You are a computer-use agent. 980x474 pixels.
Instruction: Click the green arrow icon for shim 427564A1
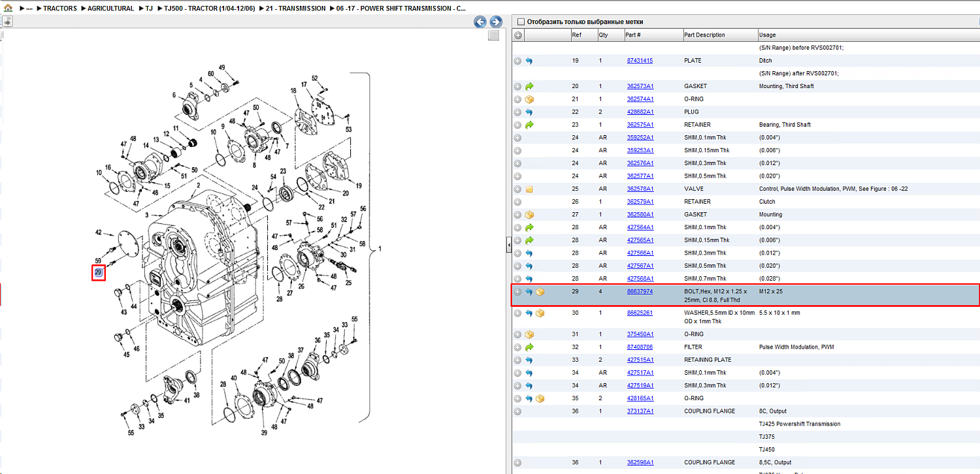point(529,228)
